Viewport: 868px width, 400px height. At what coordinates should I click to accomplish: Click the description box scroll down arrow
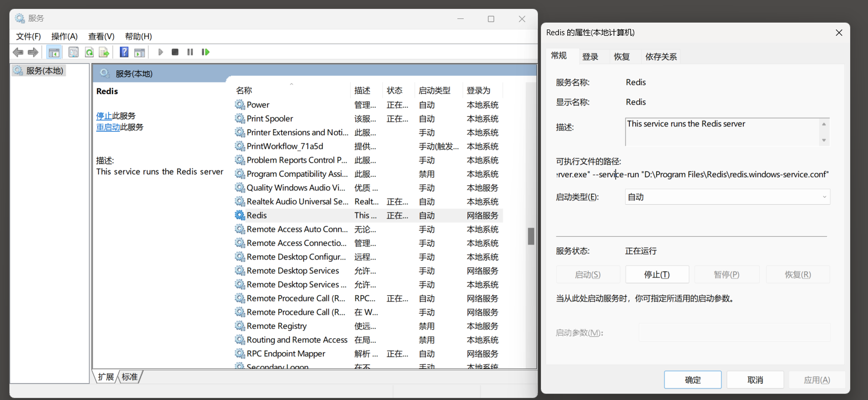[x=824, y=141]
